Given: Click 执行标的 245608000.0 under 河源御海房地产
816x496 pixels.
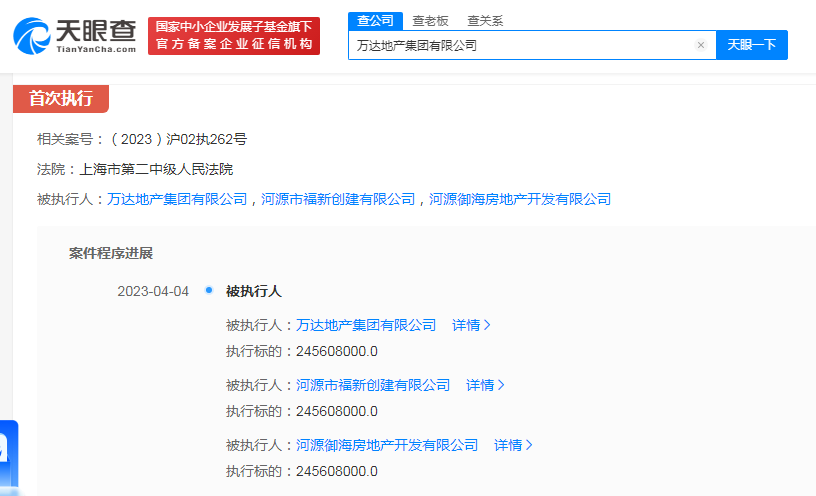Looking at the screenshot, I should [302, 472].
